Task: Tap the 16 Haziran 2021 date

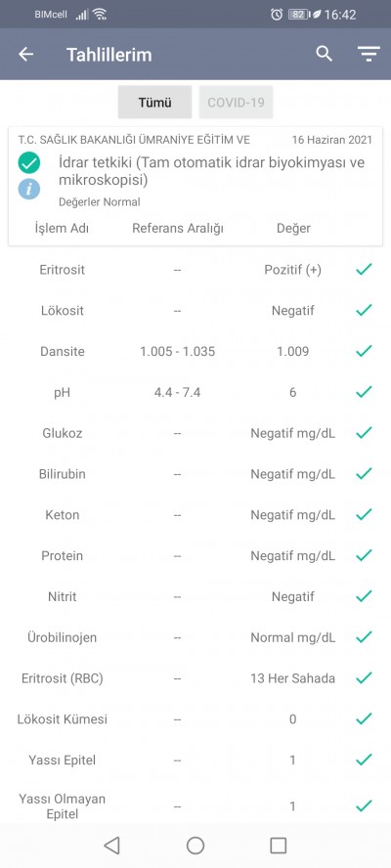Action: [332, 140]
